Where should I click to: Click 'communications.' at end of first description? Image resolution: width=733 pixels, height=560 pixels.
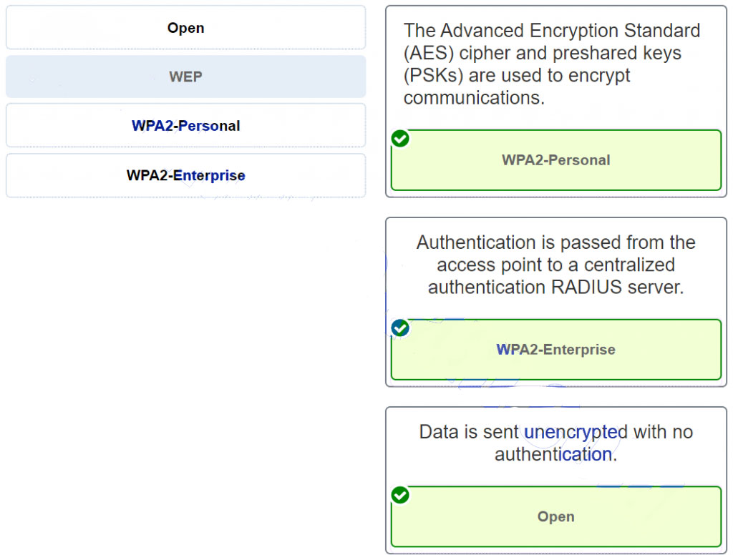tap(474, 98)
